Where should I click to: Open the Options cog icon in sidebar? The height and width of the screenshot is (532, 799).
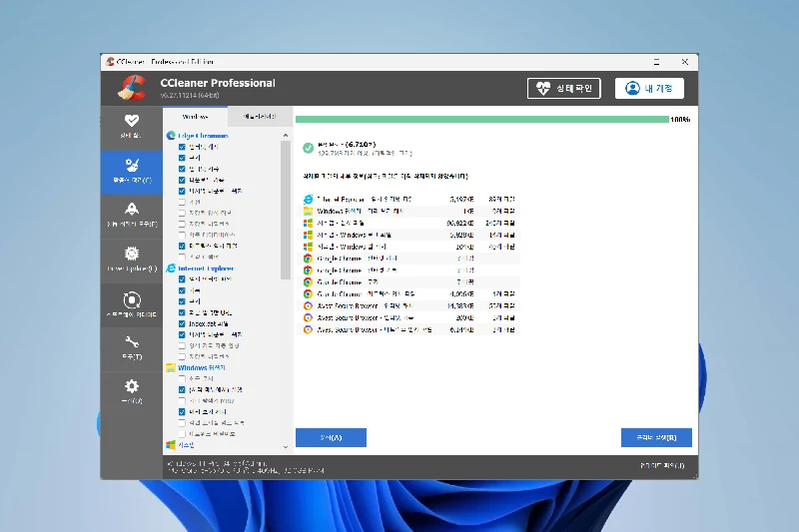click(x=132, y=386)
